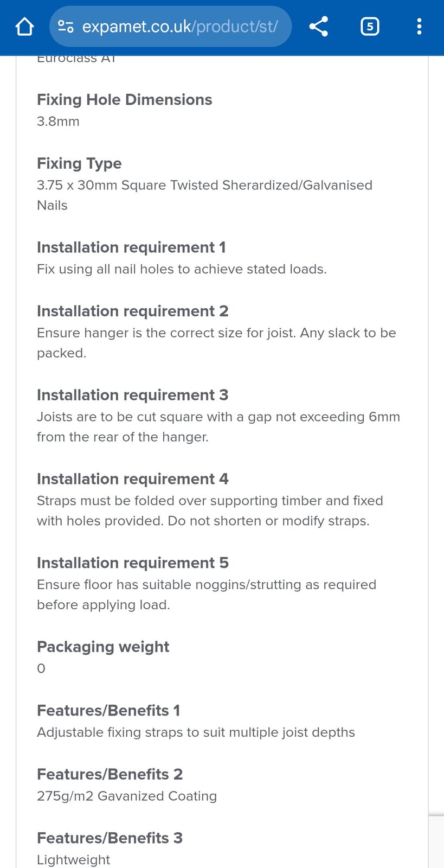This screenshot has height=868, width=444.
Task: Tap the Lightweight feature text
Action: click(x=73, y=859)
